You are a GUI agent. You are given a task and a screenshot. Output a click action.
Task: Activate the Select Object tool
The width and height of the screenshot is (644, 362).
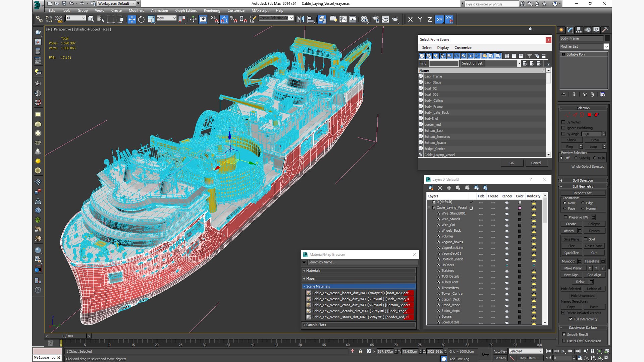click(x=91, y=19)
